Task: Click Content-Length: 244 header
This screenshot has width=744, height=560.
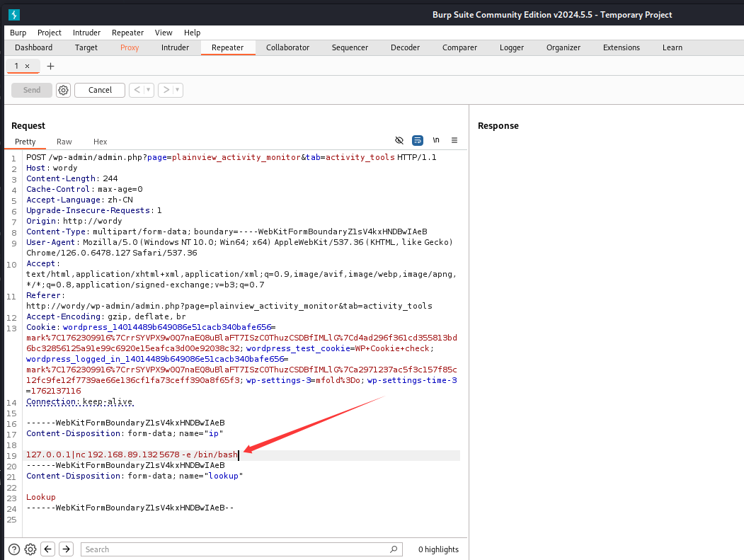Action: [72, 178]
